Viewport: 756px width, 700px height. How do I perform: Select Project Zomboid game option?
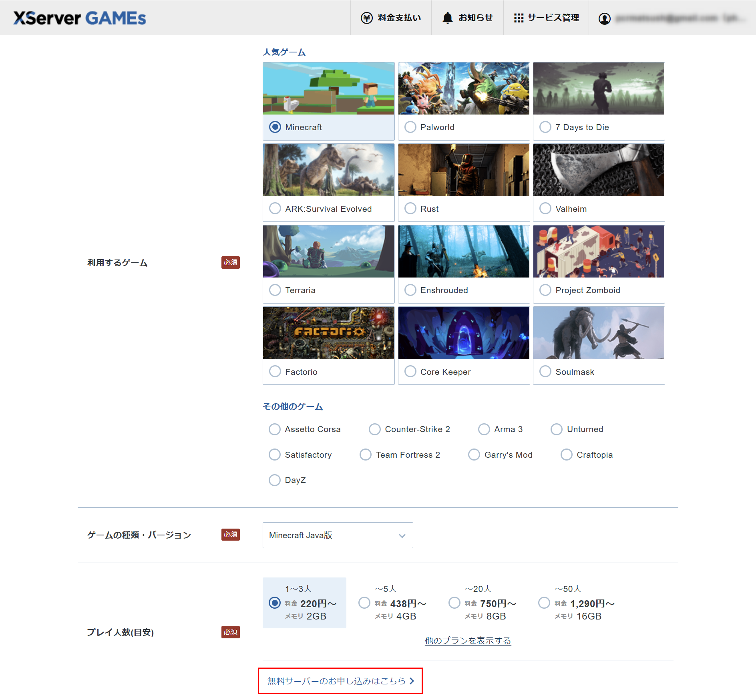point(545,290)
